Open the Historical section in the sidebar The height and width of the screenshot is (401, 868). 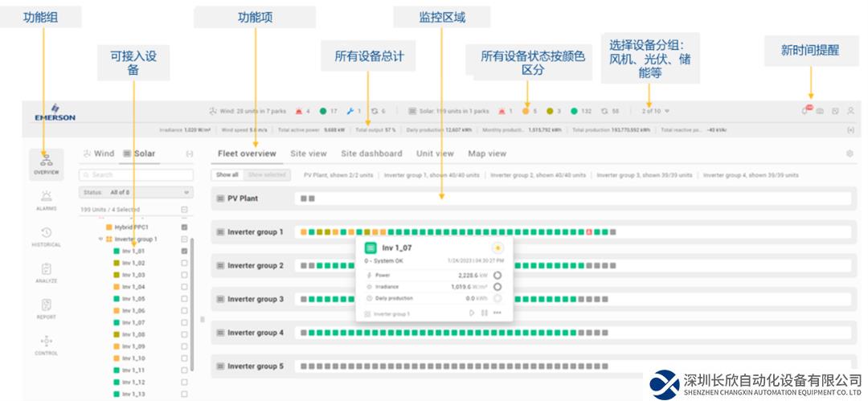46,236
